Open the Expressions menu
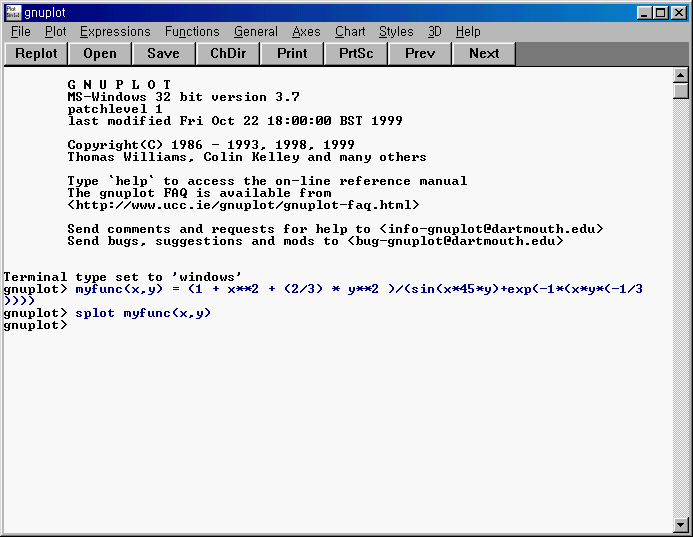 [x=115, y=32]
